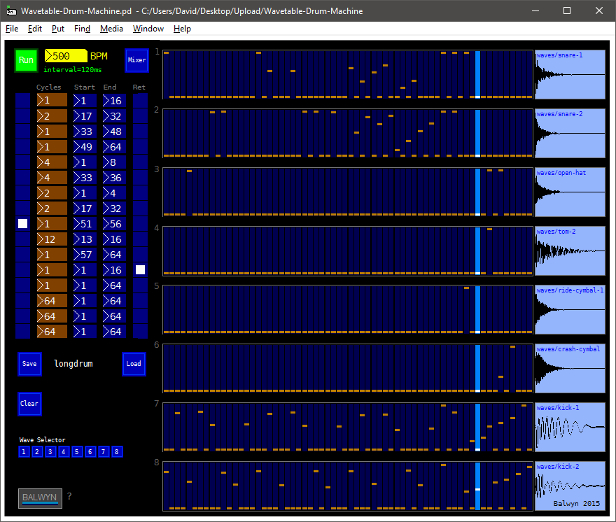Click the question mark help symbol

(x=69, y=496)
